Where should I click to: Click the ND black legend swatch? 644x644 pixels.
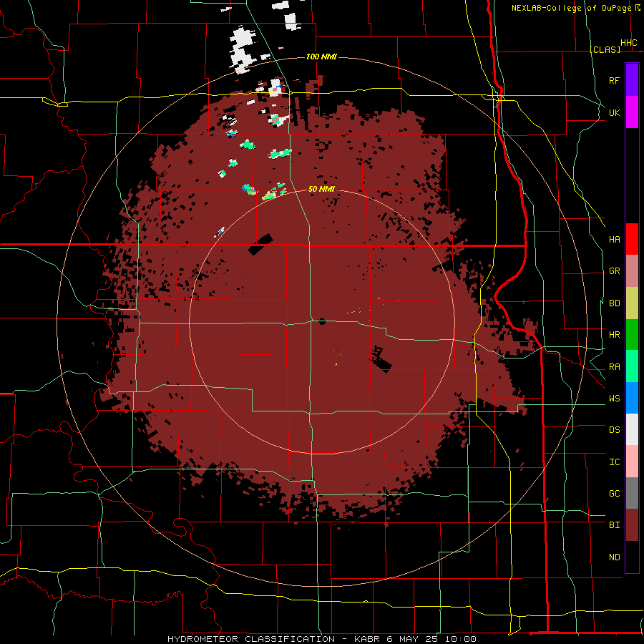632,557
